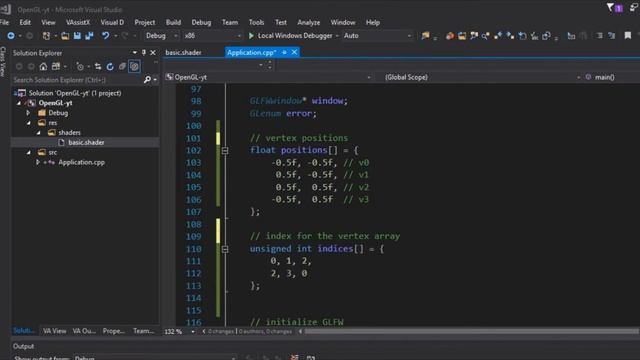This screenshot has height=360, width=640.
Task: Click the 'float positions[]' declaration line
Action: tap(304, 150)
